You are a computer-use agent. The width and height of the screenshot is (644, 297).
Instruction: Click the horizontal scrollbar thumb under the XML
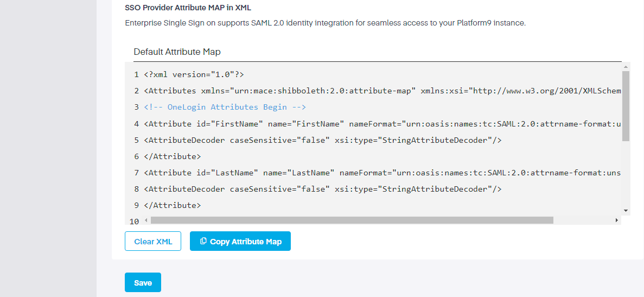coord(352,220)
